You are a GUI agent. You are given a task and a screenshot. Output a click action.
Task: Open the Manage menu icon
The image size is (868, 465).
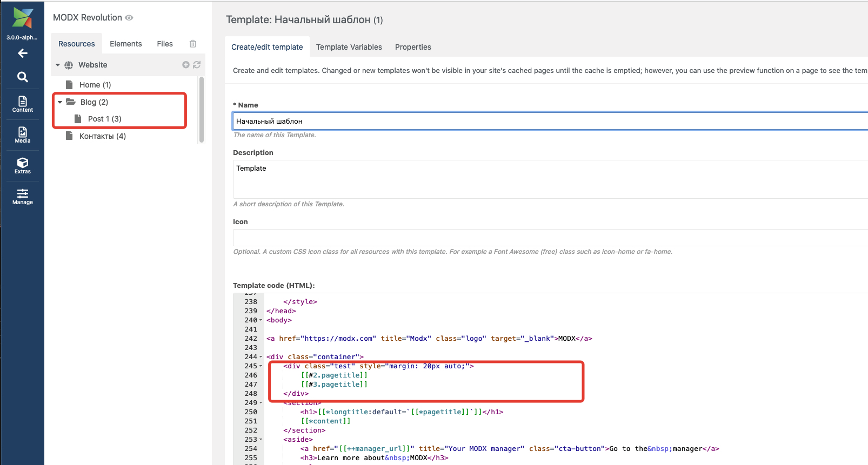click(x=23, y=197)
